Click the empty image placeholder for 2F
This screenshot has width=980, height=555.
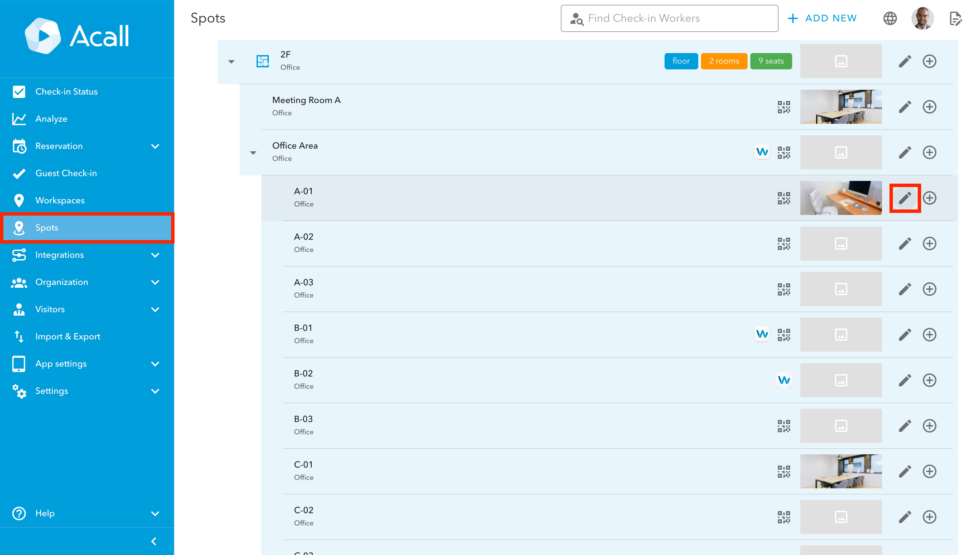click(841, 61)
